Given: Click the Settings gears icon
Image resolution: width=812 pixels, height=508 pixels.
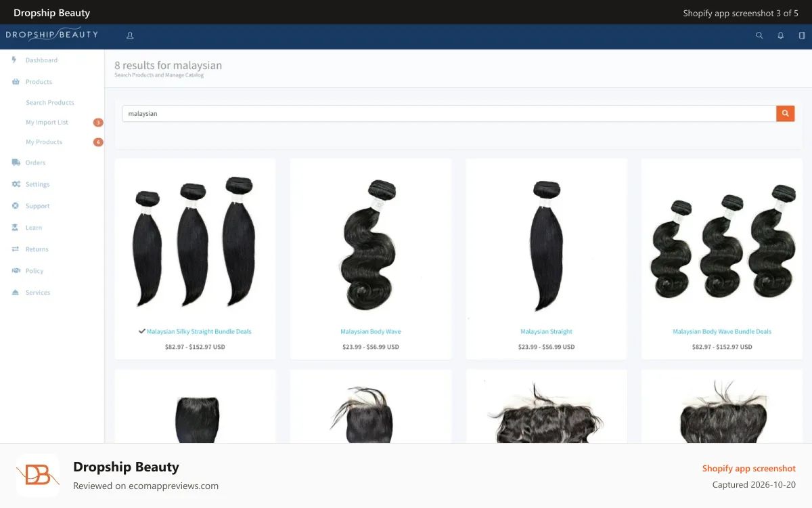Looking at the screenshot, I should tap(16, 184).
